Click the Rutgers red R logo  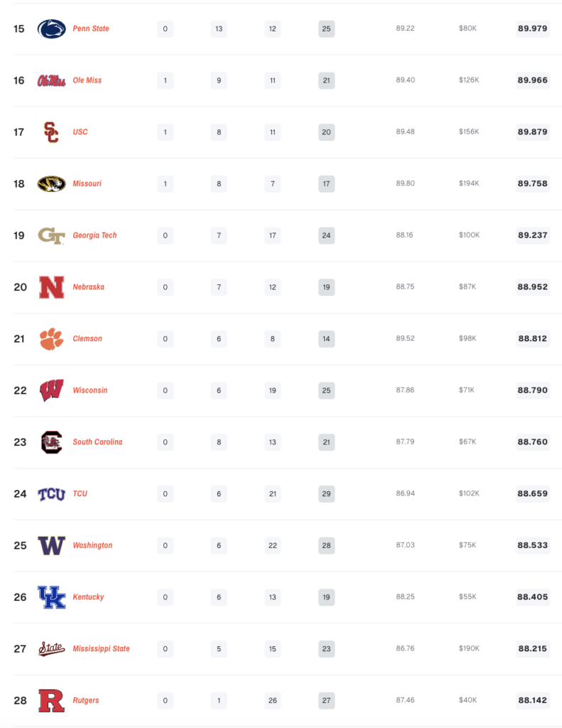[51, 700]
